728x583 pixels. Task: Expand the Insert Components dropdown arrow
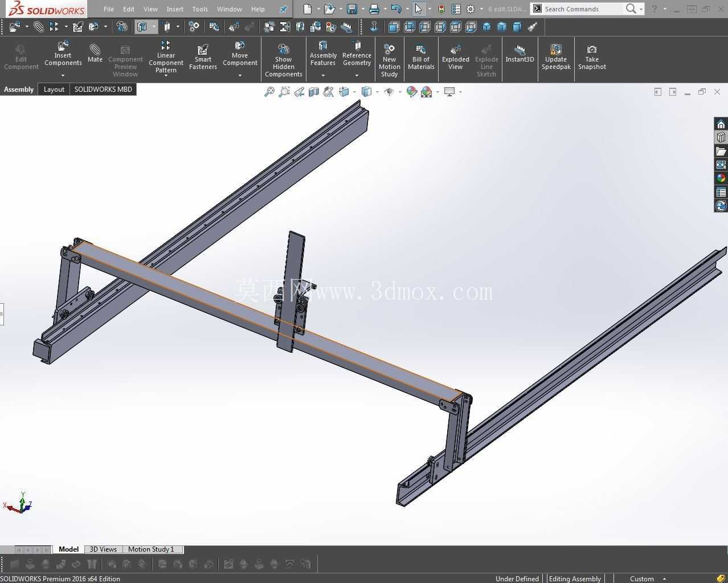[63, 75]
